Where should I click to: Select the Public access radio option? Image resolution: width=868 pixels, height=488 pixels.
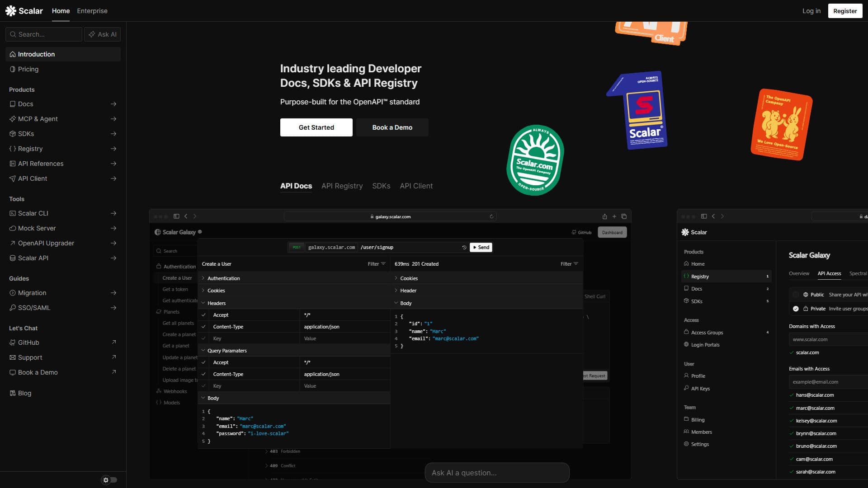click(796, 295)
